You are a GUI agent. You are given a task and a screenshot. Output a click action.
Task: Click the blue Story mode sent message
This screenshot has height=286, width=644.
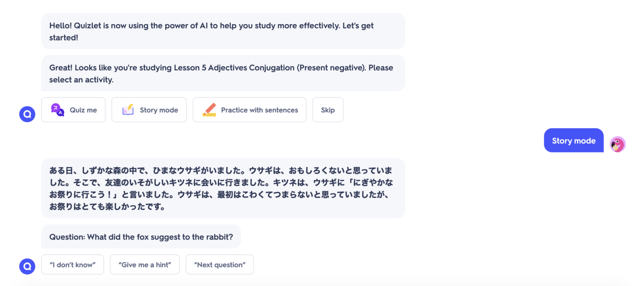[574, 140]
